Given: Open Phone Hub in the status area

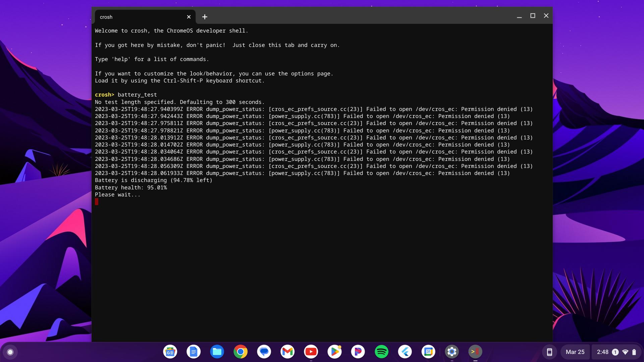Looking at the screenshot, I should [549, 352].
